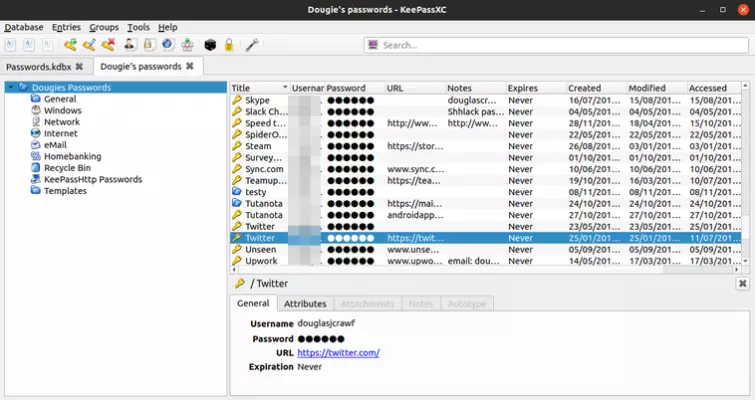Perform auto-type with the keyboard icon
Screen dimensions: 755x400
pos(187,45)
